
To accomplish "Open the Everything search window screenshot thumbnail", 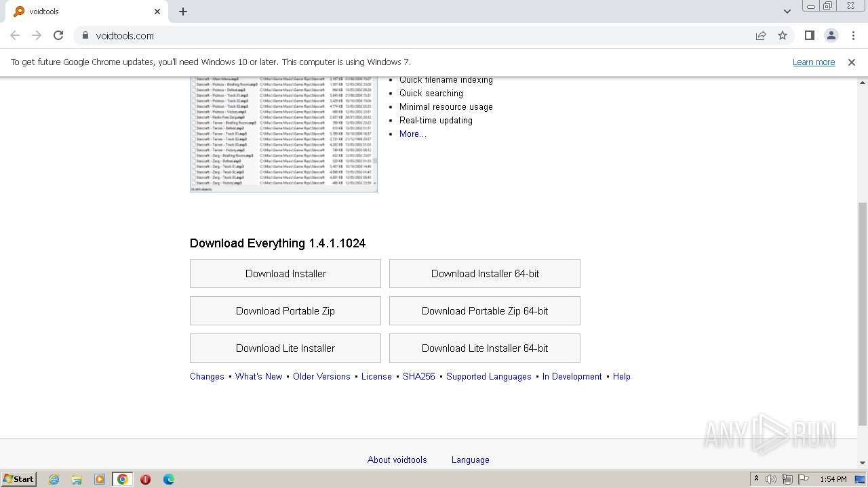I will pos(283,134).
